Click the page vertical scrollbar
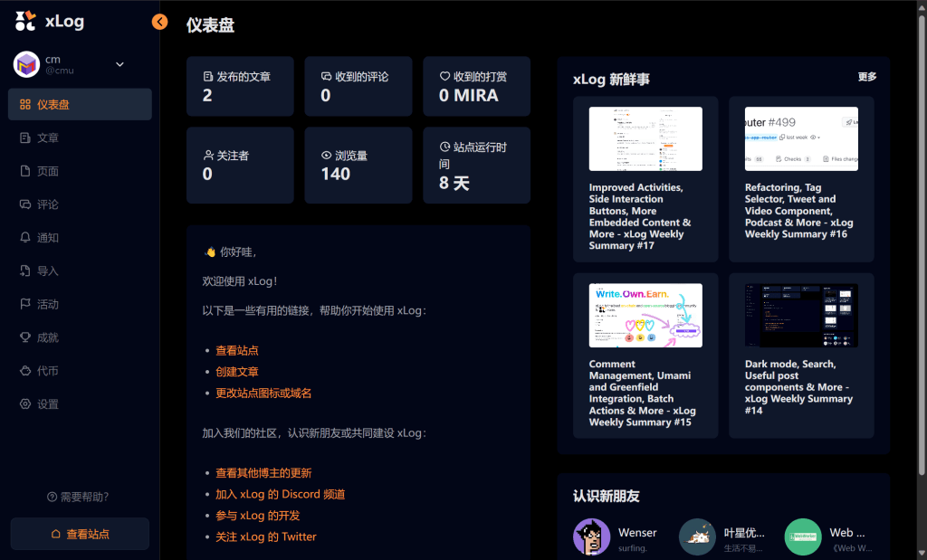The image size is (927, 560). tap(922, 271)
